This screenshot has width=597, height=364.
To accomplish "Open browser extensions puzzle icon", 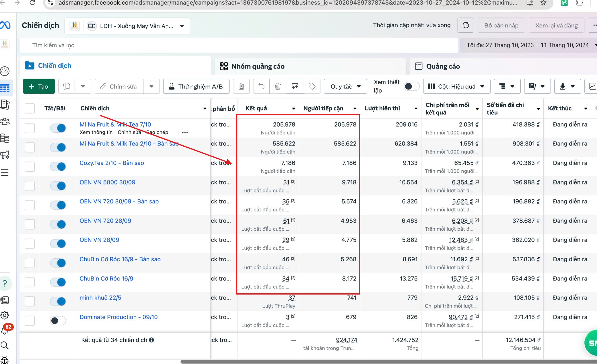I will 580,3.
